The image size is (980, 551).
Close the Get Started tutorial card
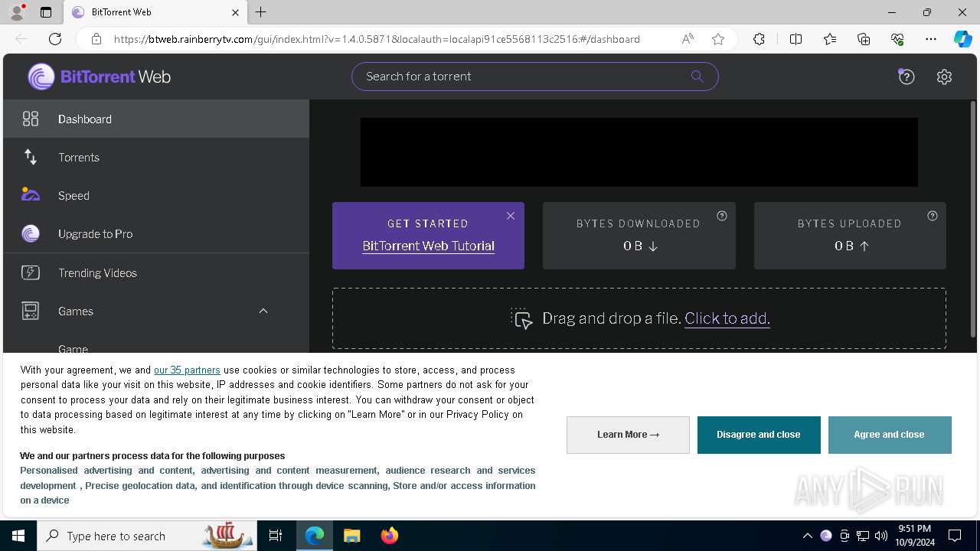pyautogui.click(x=511, y=216)
